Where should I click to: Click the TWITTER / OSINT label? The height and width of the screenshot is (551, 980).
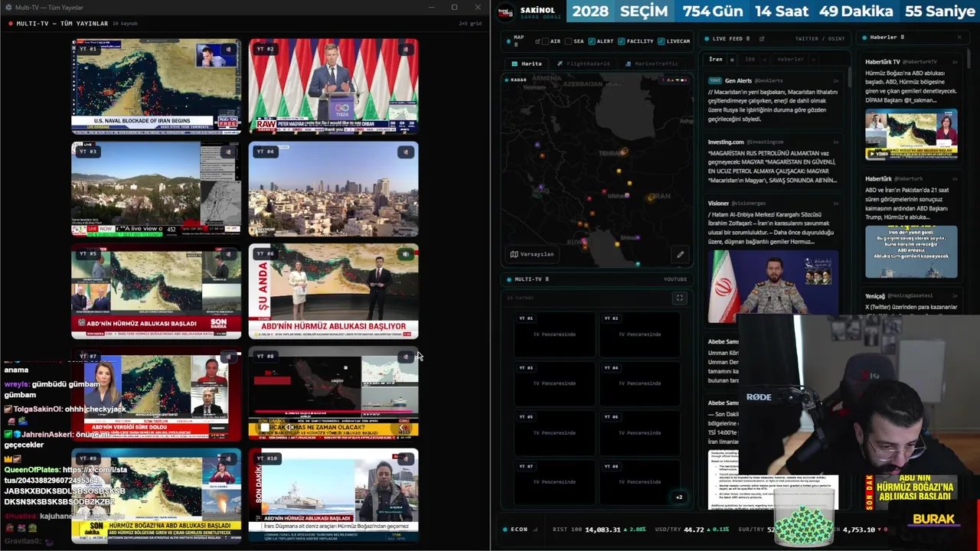(820, 38)
